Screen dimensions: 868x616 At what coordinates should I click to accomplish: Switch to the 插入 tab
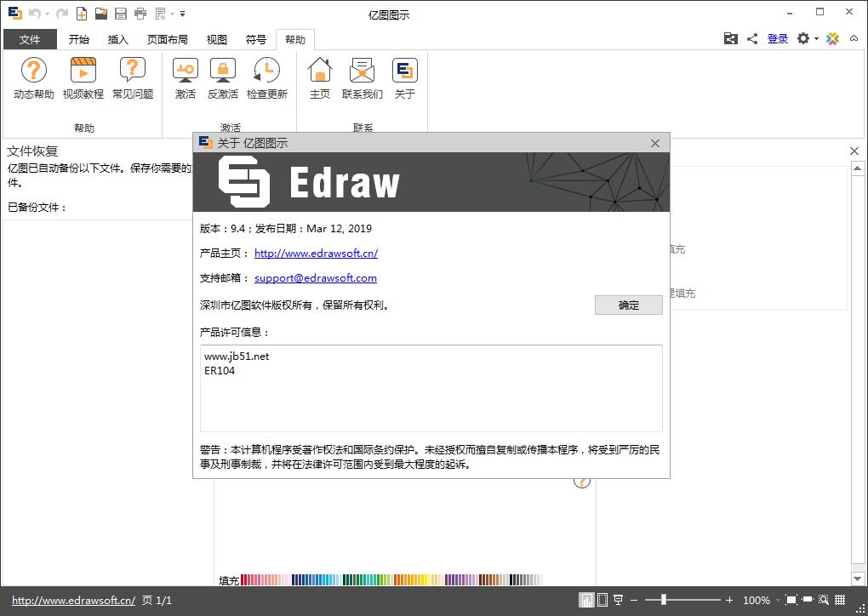117,39
